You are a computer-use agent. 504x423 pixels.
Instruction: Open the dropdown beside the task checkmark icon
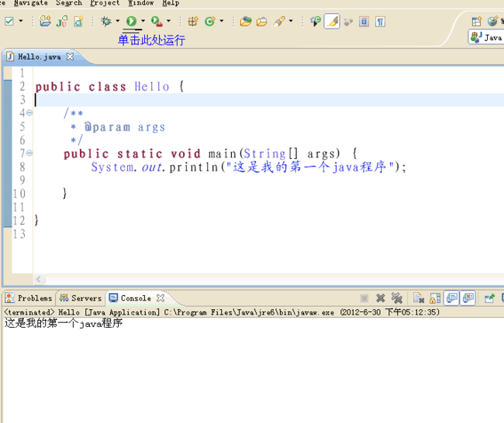21,21
